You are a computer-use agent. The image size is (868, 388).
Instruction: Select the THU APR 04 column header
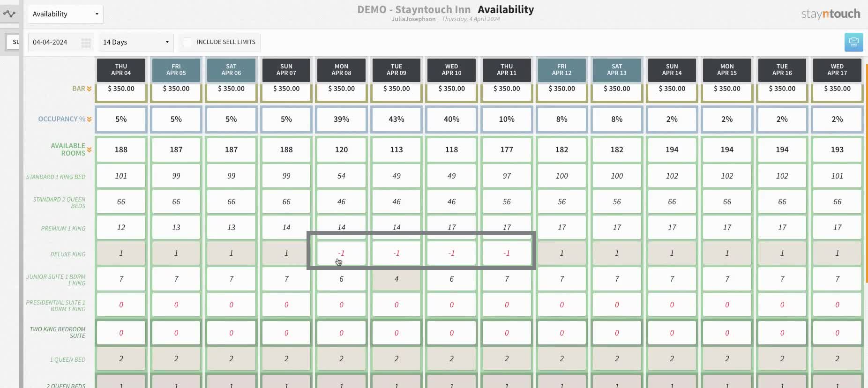[x=121, y=70]
